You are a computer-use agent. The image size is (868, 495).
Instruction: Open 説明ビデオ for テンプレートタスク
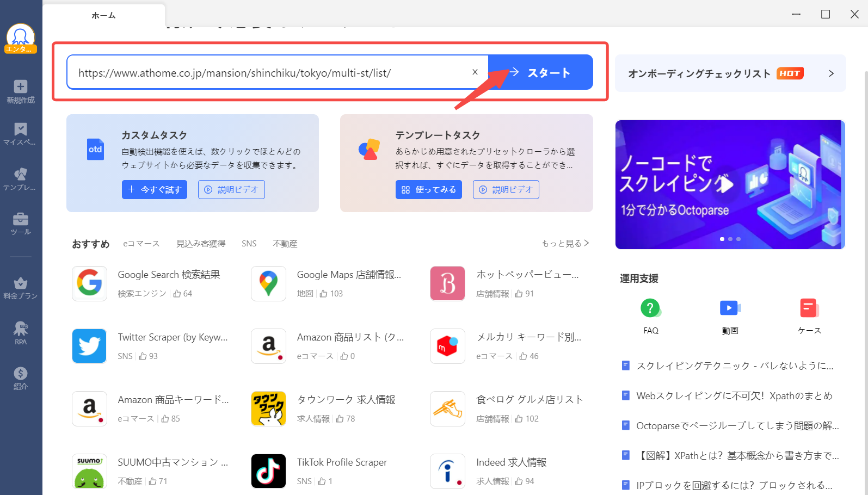coord(506,189)
